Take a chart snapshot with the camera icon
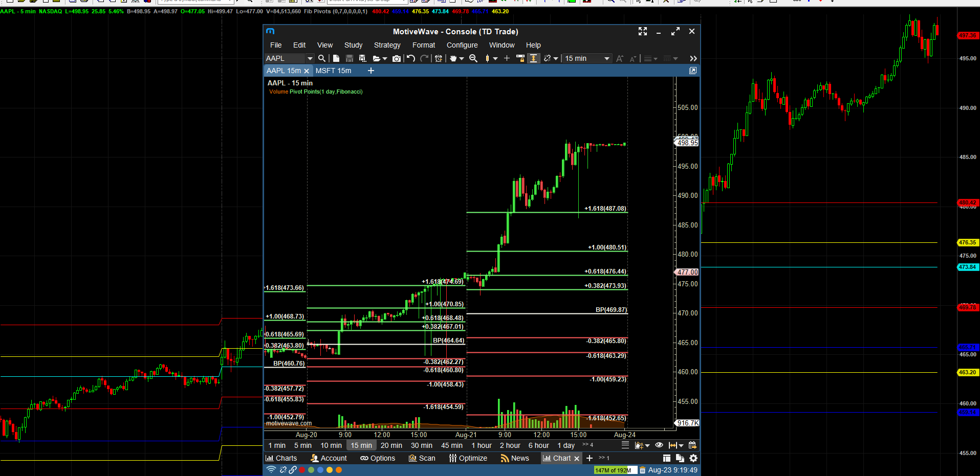 397,58
